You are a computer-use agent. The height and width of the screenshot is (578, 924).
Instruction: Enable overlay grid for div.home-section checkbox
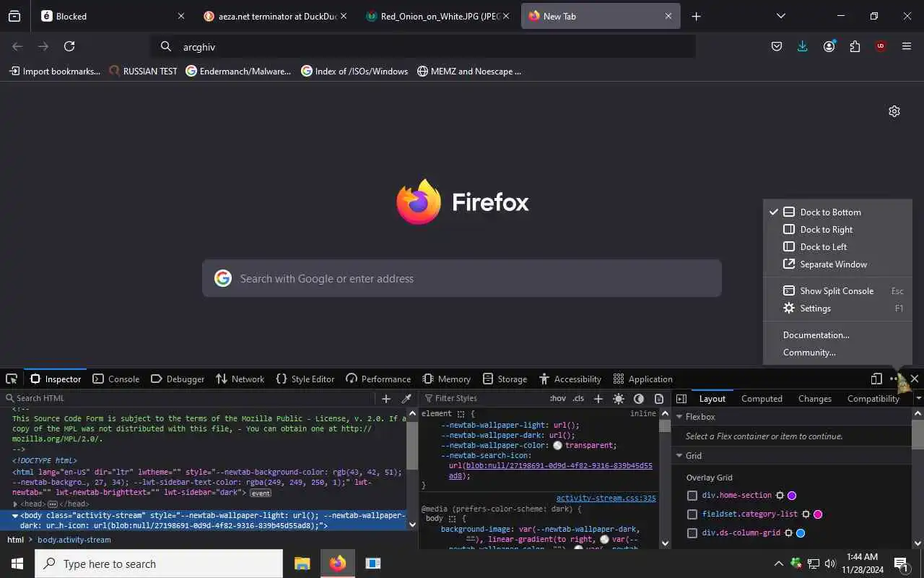coord(692,496)
